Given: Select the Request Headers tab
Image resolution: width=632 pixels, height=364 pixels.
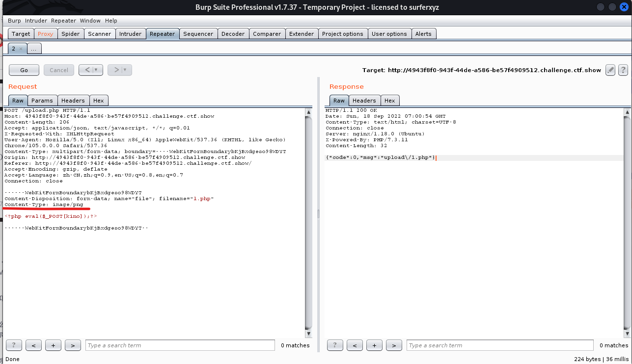Looking at the screenshot, I should 73,100.
